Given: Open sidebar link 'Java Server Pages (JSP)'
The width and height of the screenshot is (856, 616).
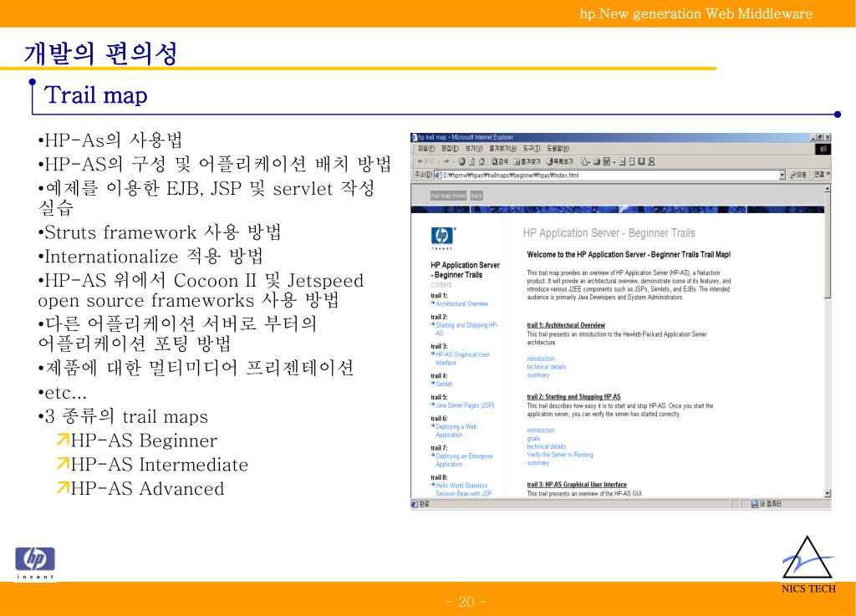Looking at the screenshot, I should [x=465, y=405].
